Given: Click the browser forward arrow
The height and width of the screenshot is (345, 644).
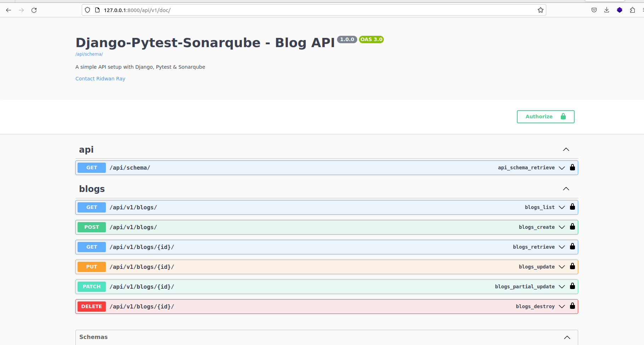Looking at the screenshot, I should tap(21, 10).
